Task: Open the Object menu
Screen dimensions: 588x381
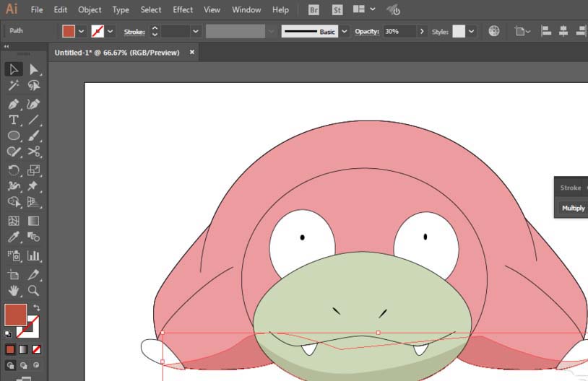Action: click(x=90, y=10)
